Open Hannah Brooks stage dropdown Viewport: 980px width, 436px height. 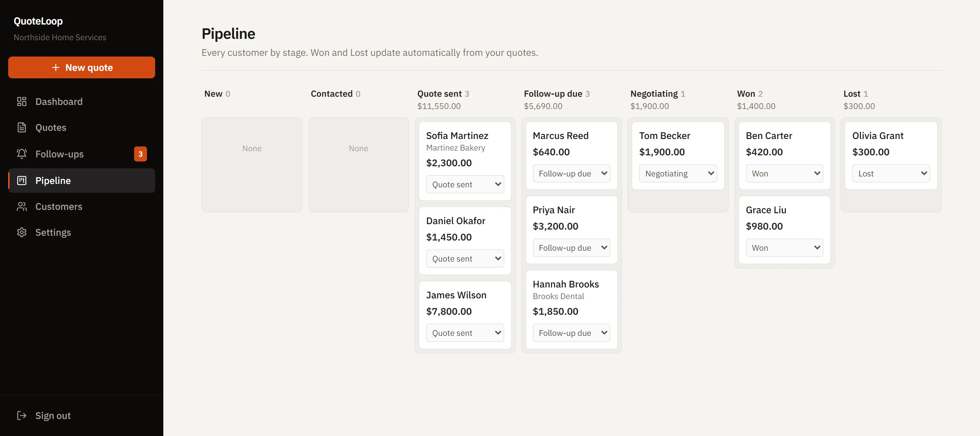571,333
